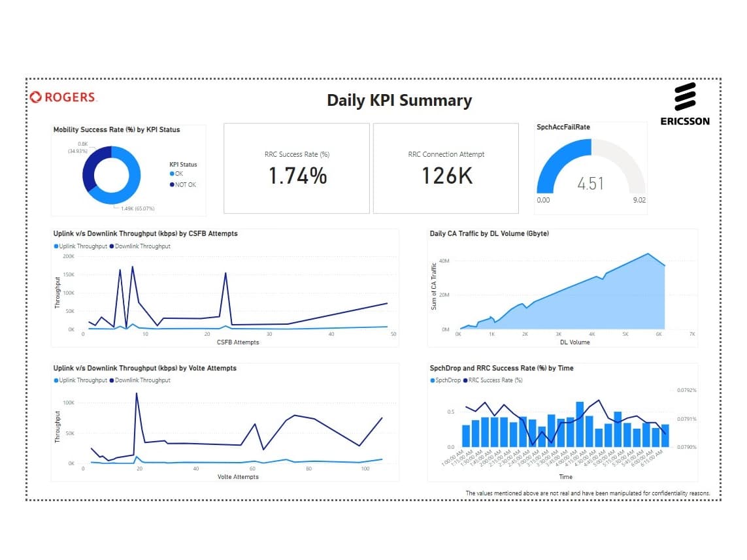The width and height of the screenshot is (747, 560).
Task: Click the Daily KPI Summary title
Action: click(x=399, y=101)
